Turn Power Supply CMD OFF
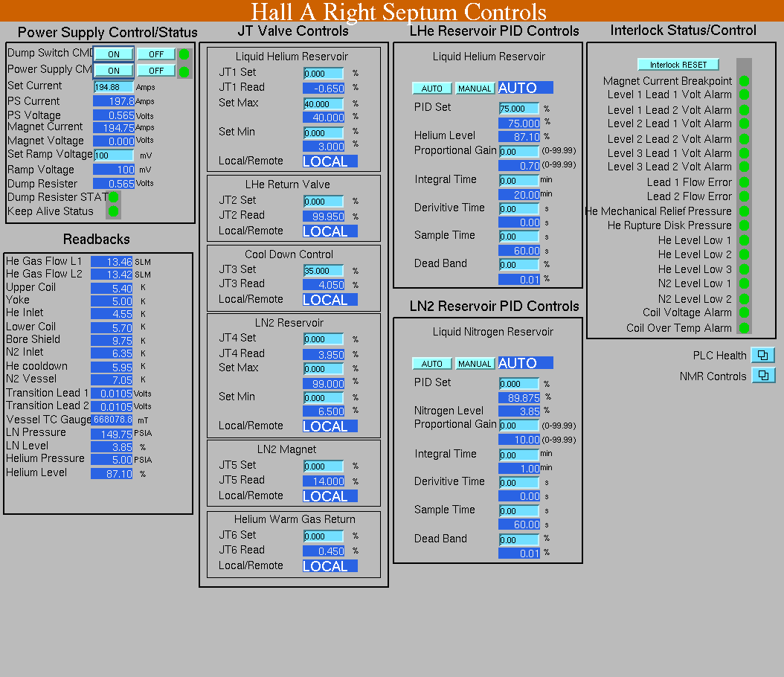 (x=156, y=71)
